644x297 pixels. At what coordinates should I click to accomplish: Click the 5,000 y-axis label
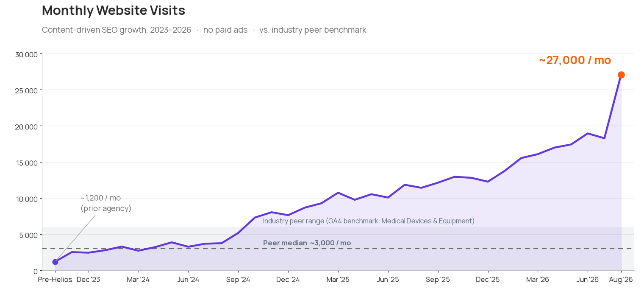28,235
